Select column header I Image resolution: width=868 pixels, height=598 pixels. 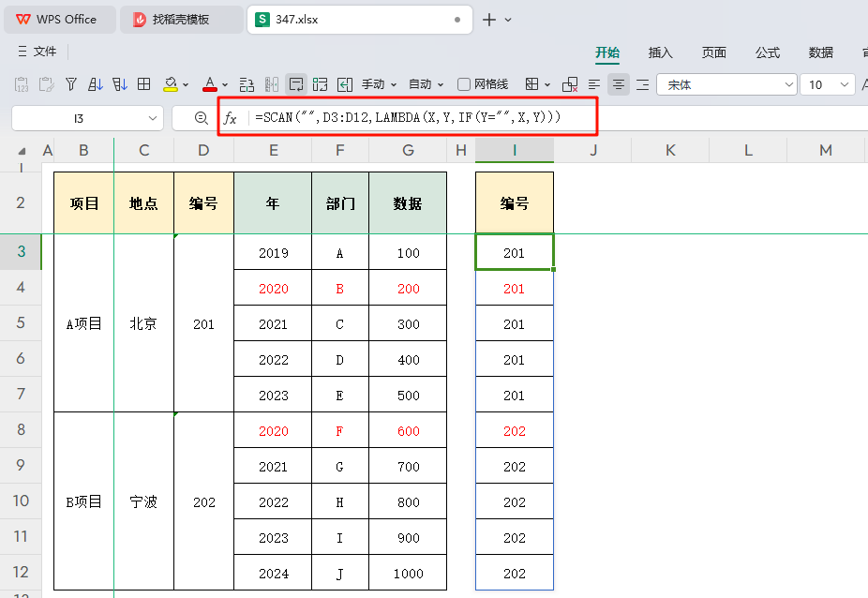click(515, 150)
